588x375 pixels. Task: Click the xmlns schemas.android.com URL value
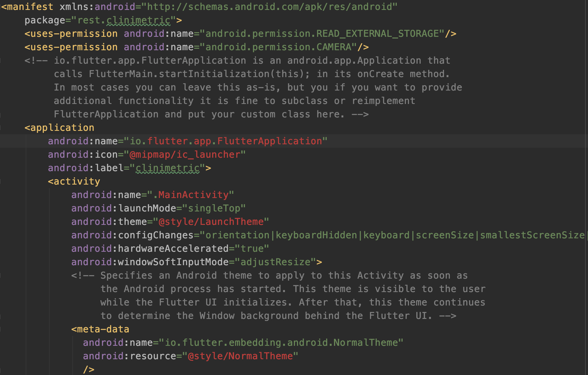[x=269, y=7]
